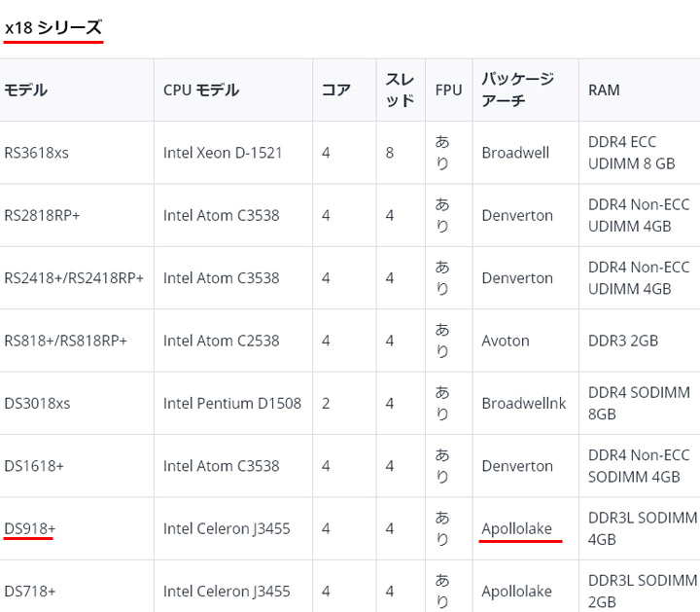Click the underlined DS918+ model

pos(30,528)
